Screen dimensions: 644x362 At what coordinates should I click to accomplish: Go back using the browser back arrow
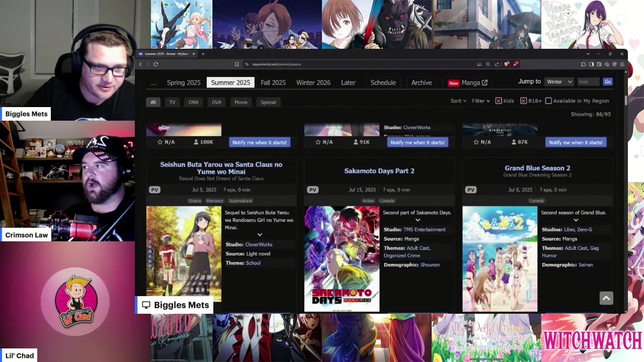click(141, 64)
